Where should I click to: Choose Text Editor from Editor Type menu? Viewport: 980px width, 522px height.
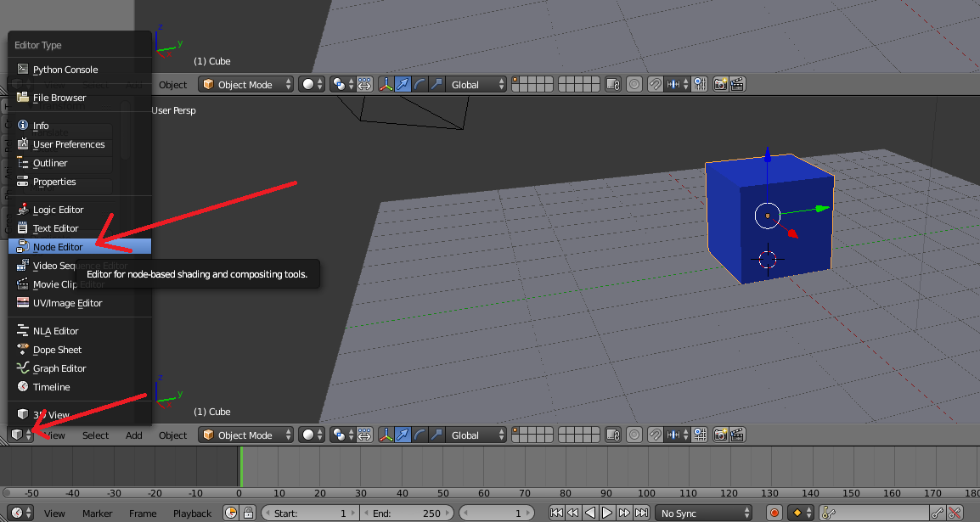coord(79,228)
